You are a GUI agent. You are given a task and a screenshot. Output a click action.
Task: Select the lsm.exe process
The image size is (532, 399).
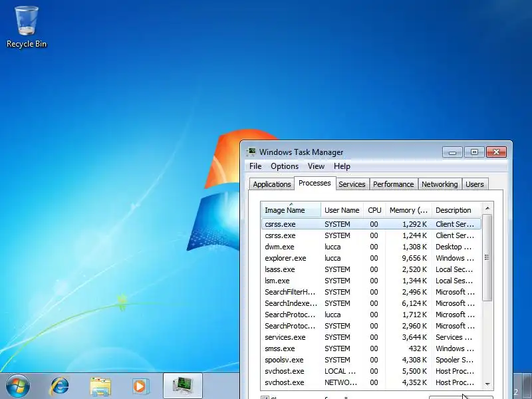(x=372, y=281)
